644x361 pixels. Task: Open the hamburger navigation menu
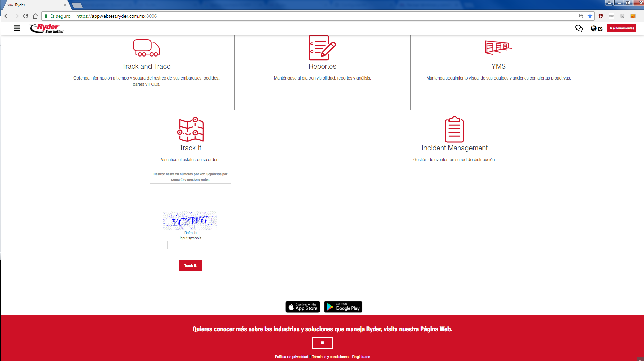coord(17,28)
